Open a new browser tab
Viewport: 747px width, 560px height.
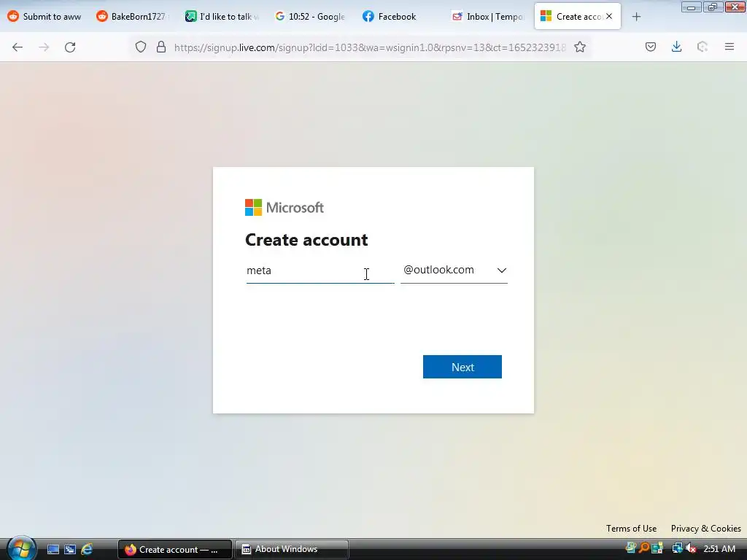click(636, 17)
